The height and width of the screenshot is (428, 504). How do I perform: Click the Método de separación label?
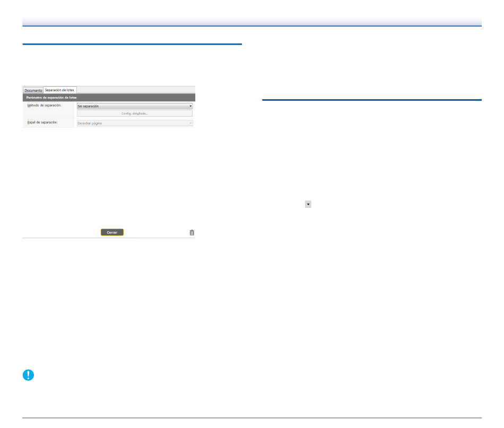[45, 106]
